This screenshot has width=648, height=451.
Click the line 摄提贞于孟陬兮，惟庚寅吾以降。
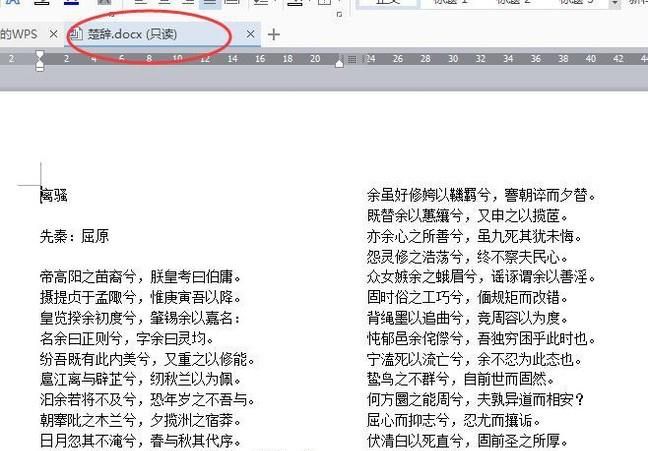(x=141, y=298)
